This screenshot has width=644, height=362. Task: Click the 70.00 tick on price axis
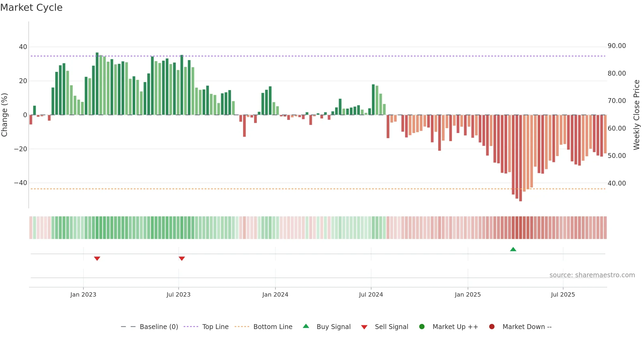(617, 101)
